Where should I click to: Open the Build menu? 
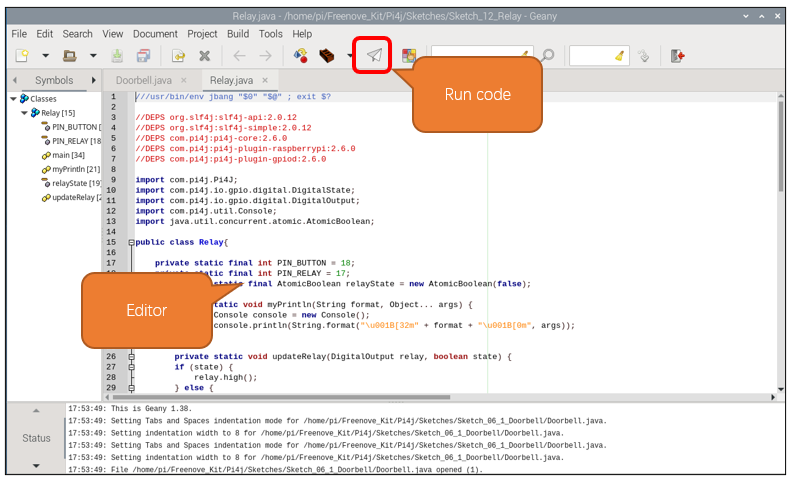click(238, 34)
